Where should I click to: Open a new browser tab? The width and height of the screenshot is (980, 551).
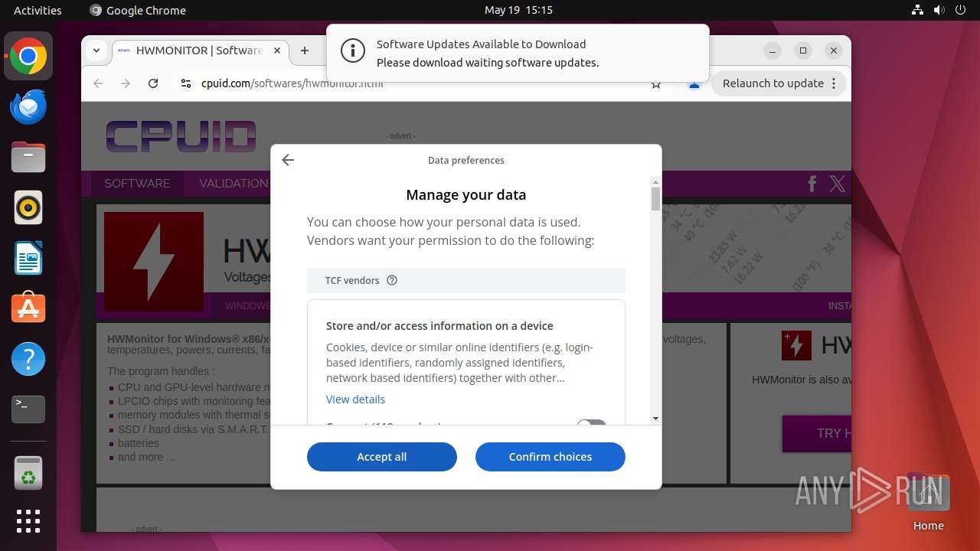(305, 51)
